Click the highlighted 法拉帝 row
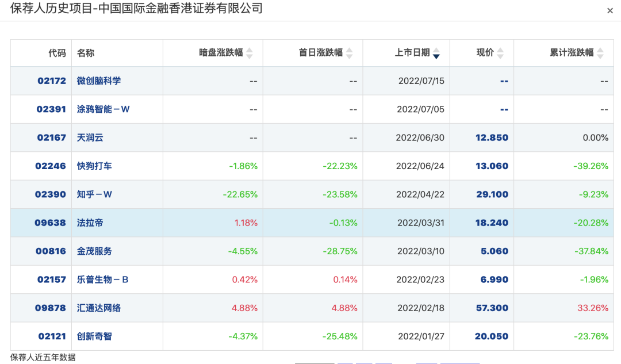The image size is (621, 364). coord(312,223)
